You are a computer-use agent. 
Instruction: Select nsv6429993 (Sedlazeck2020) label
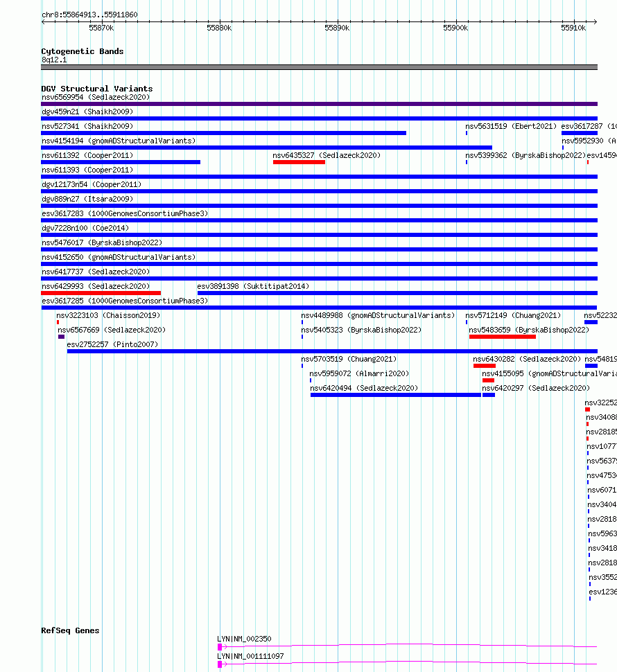pyautogui.click(x=96, y=287)
